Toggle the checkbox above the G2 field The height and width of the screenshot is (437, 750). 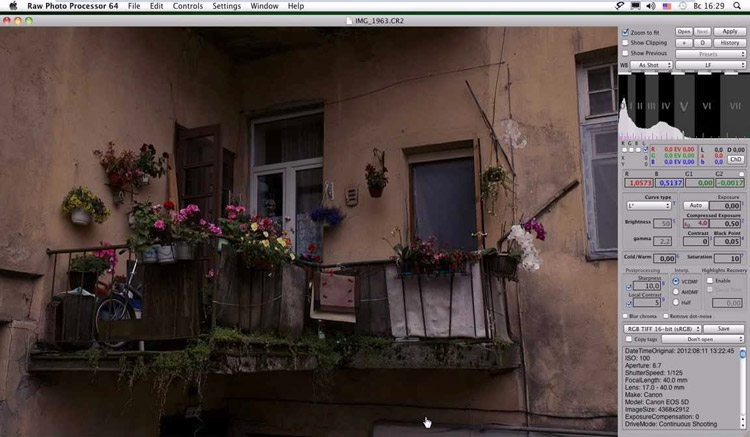click(x=741, y=174)
